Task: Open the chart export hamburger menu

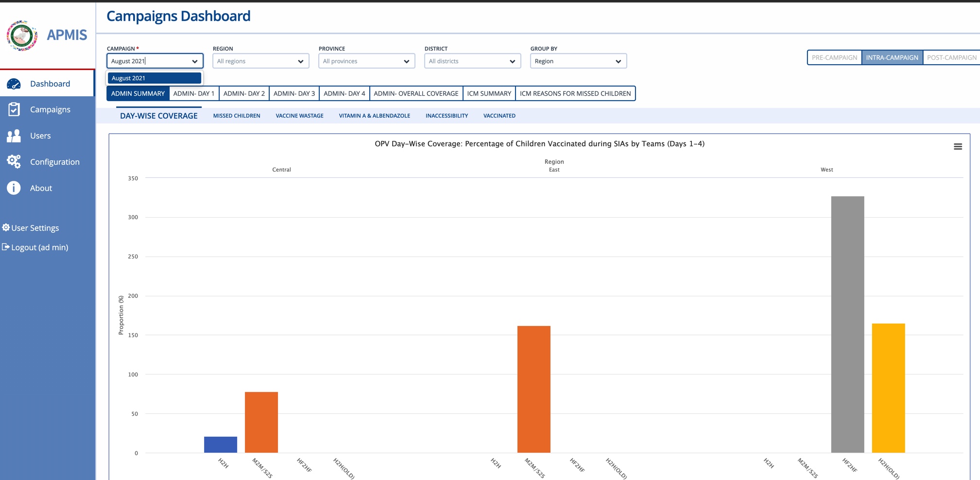Action: (x=958, y=146)
